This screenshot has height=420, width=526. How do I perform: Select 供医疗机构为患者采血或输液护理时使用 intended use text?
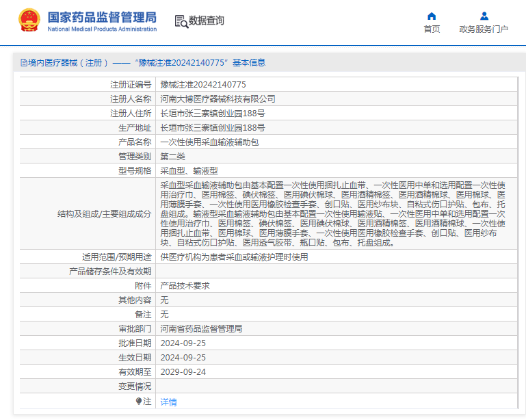coord(234,257)
